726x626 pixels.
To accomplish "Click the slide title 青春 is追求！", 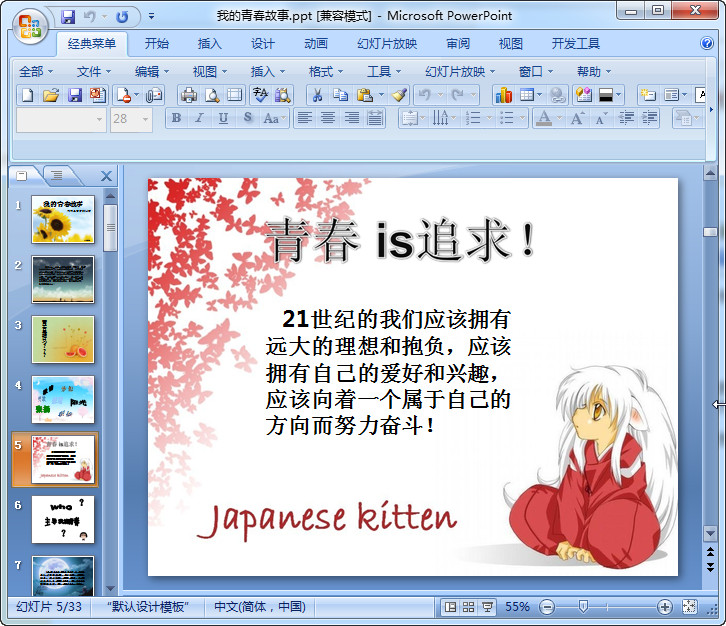I will [x=401, y=240].
